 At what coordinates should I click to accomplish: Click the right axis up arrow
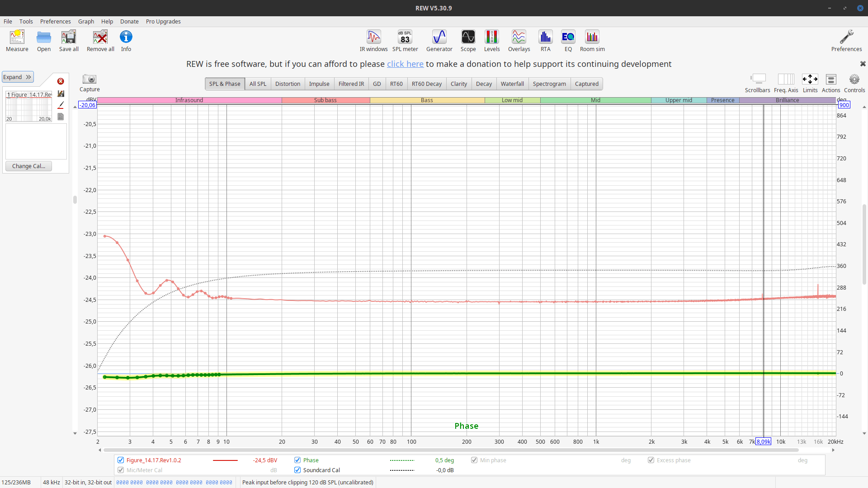(x=864, y=107)
